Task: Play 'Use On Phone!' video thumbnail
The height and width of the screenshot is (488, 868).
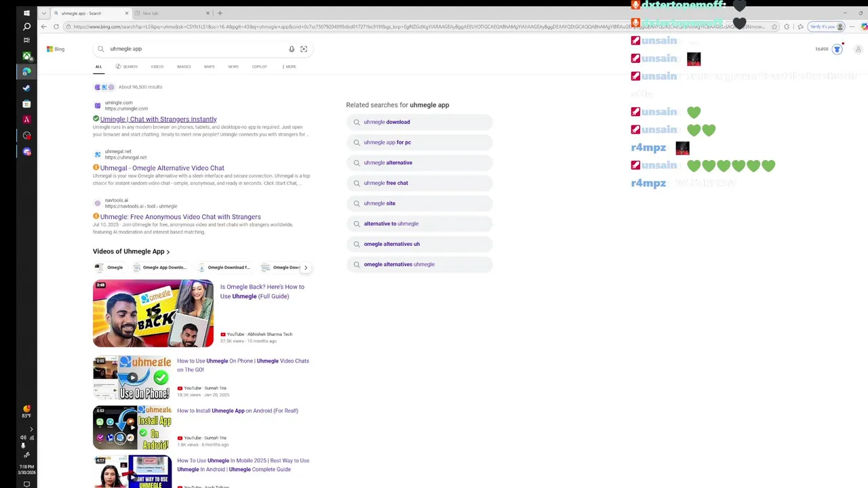Action: [132, 378]
